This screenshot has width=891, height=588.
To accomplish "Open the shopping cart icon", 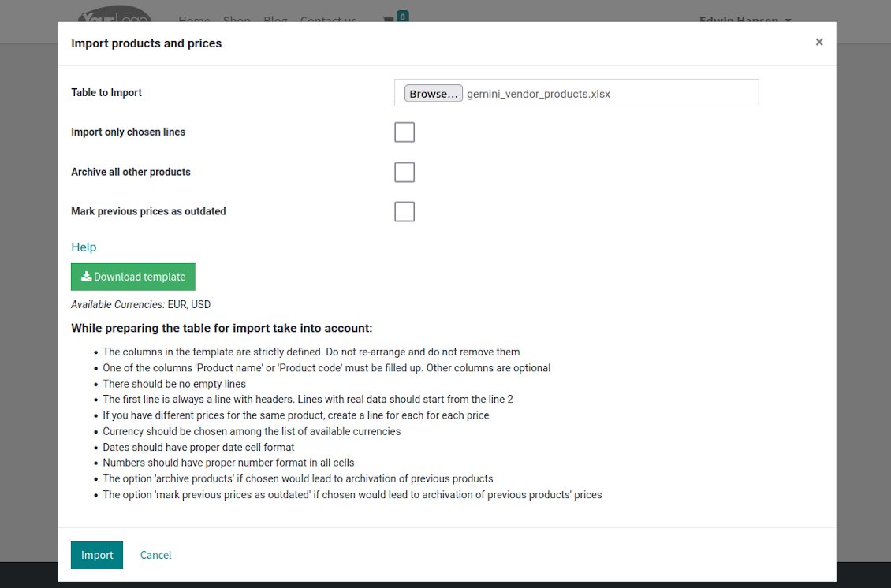I will (389, 20).
